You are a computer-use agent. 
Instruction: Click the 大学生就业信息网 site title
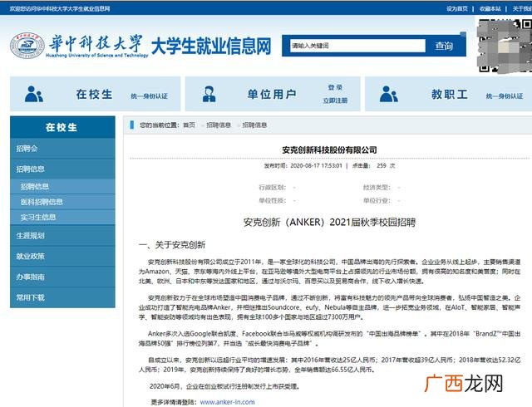tap(211, 46)
